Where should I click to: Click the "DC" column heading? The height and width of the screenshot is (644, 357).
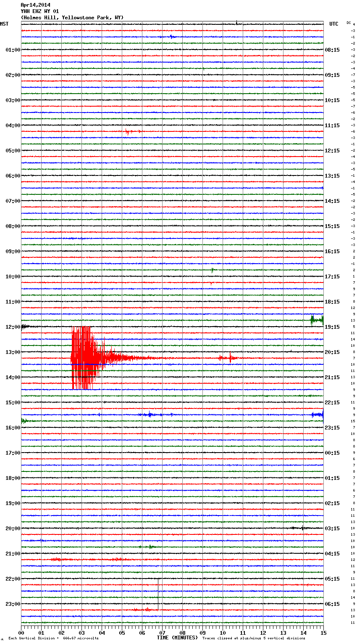point(349,23)
